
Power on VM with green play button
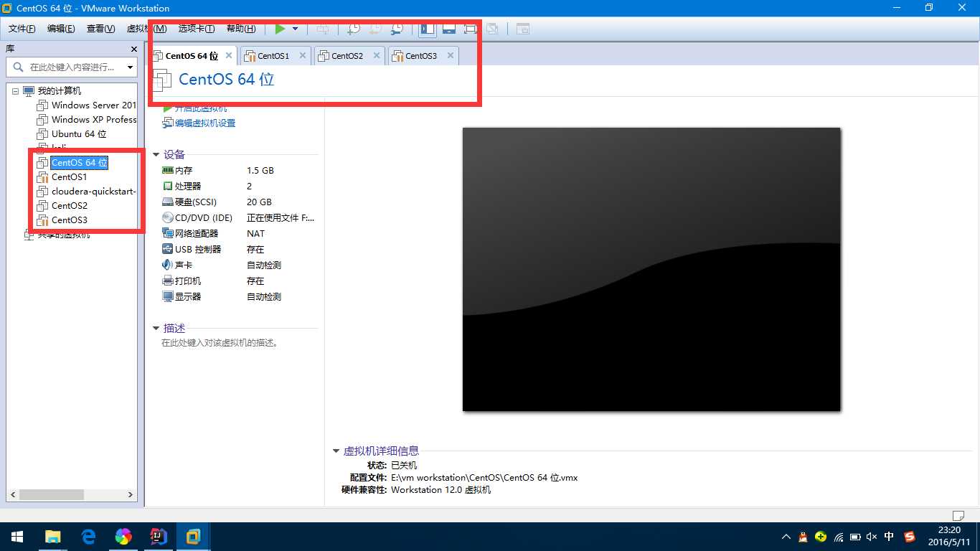point(281,29)
